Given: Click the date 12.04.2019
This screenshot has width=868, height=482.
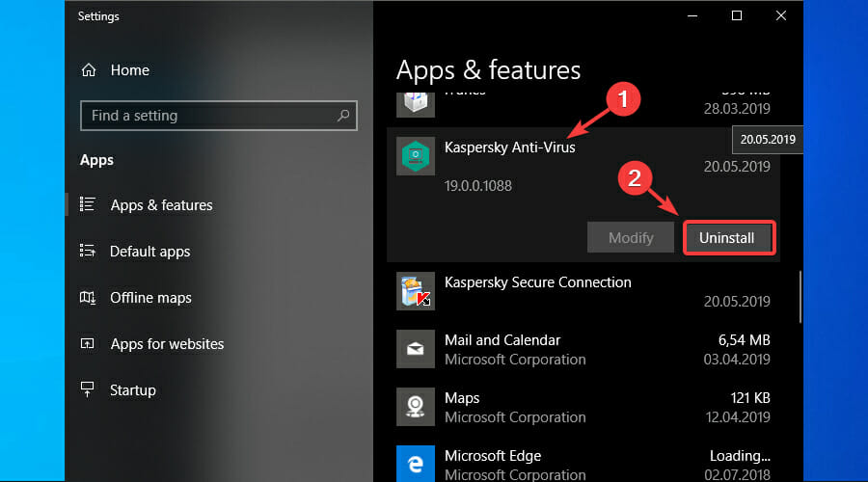Looking at the screenshot, I should point(738,416).
